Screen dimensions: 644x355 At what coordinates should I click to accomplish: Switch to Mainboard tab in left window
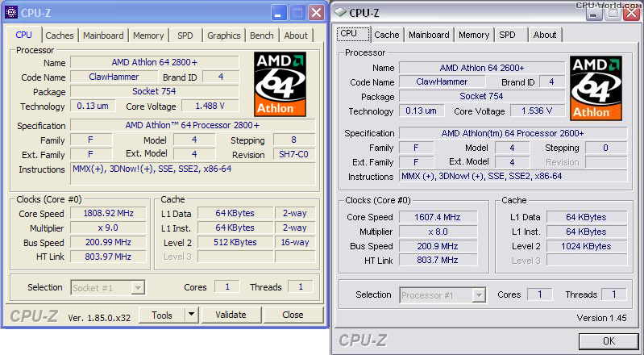coord(103,35)
